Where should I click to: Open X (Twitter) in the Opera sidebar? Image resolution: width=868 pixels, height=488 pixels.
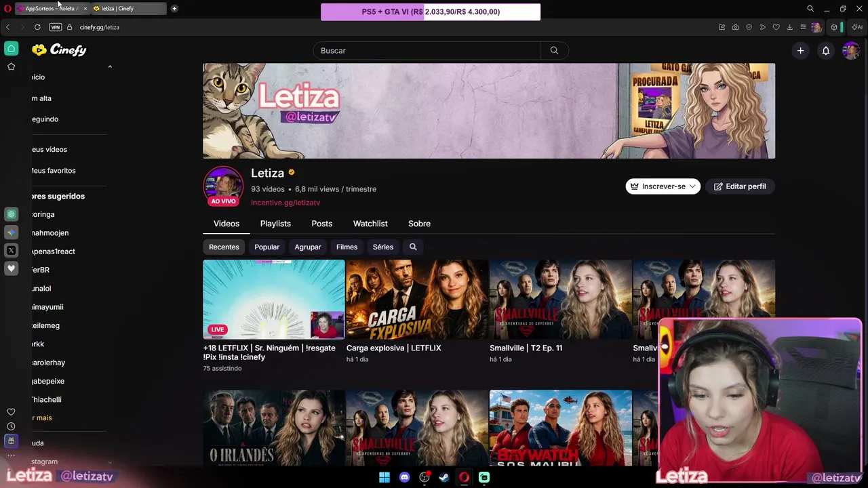click(x=11, y=251)
